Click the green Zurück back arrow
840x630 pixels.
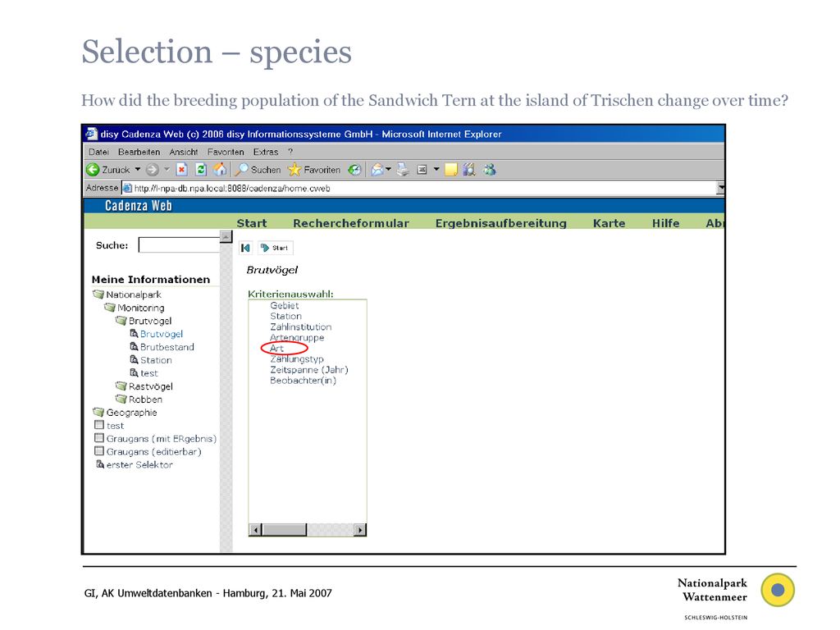tap(93, 170)
